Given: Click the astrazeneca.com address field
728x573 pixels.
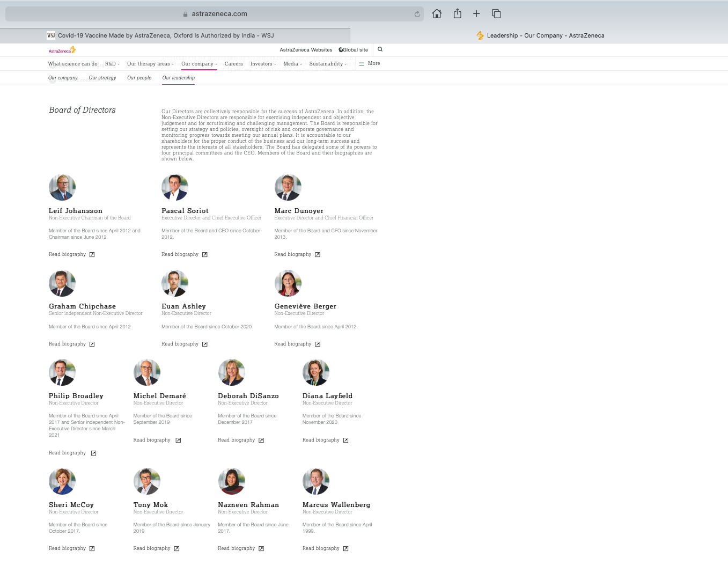Looking at the screenshot, I should coord(215,14).
